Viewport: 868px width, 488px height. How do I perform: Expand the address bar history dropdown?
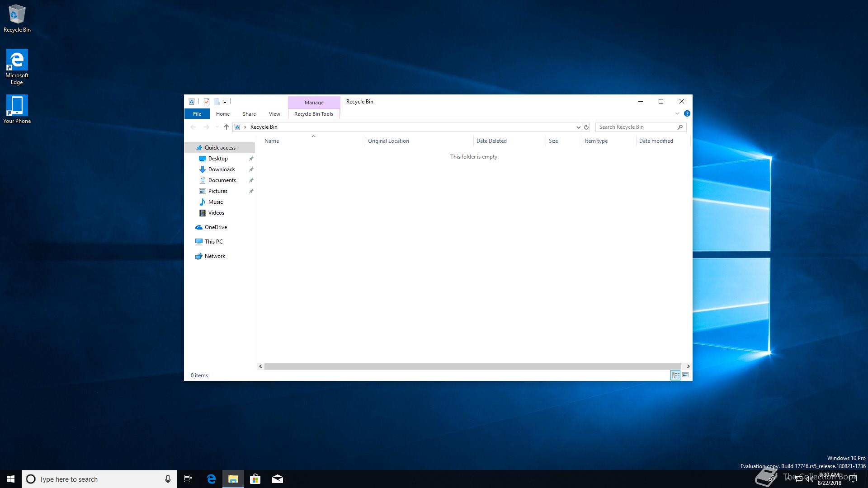[x=578, y=127]
